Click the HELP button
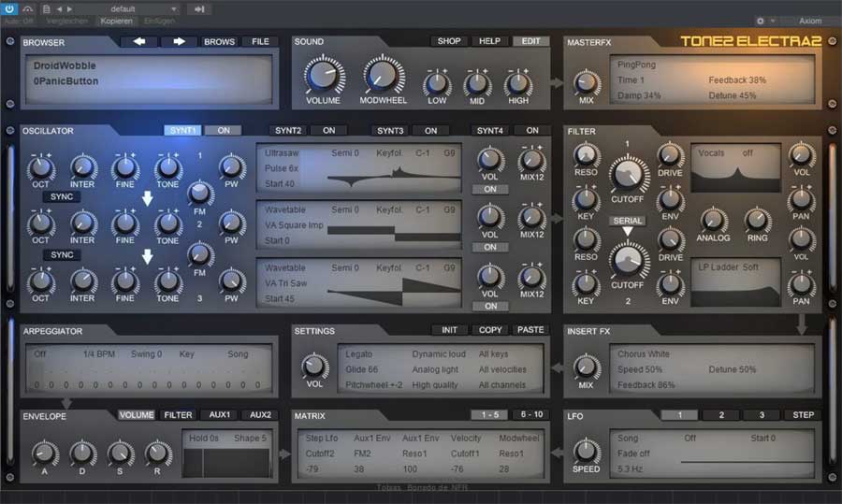Screen dimensions: 842x504 (x=489, y=41)
